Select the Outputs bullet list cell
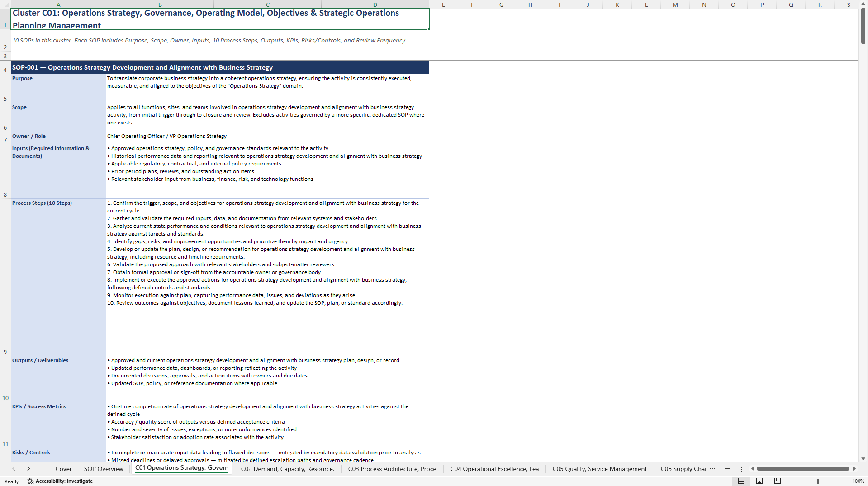Screen dimensions: 868x486 [267, 379]
